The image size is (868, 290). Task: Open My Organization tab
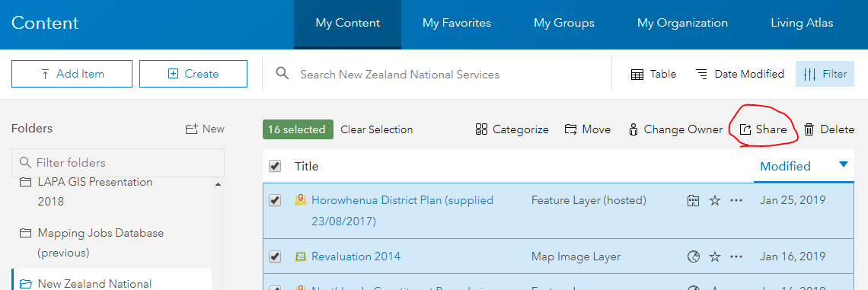click(x=682, y=24)
